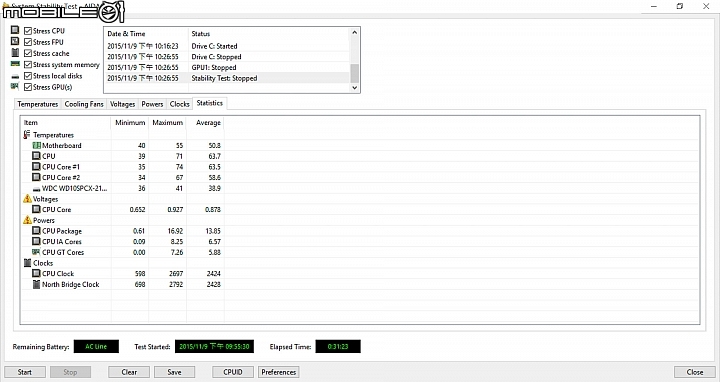Click the CPU Clock row icon
The image size is (720, 382).
(36, 273)
